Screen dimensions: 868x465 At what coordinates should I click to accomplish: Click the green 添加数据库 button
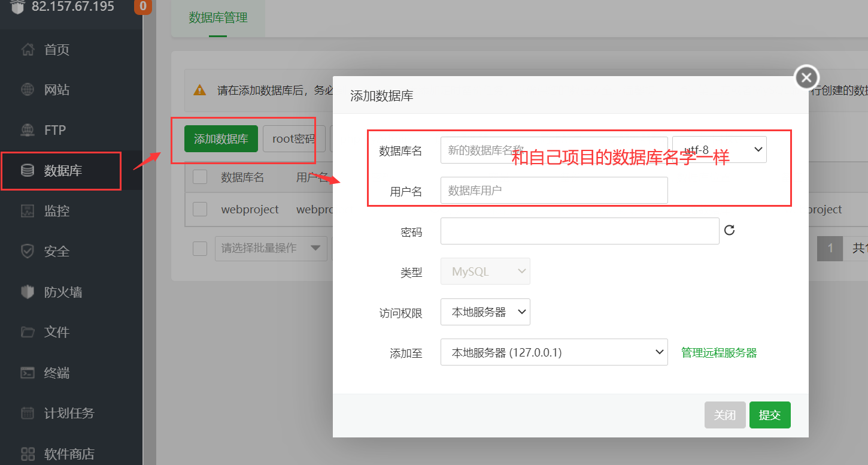221,139
